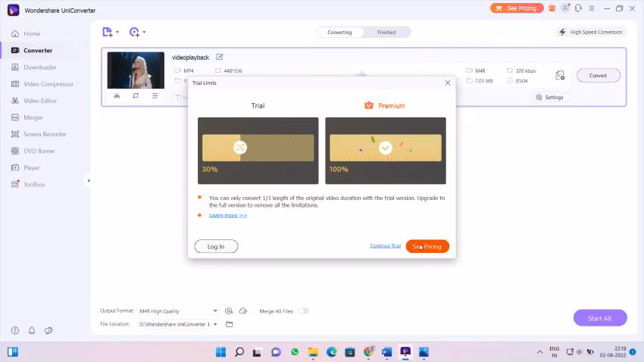Screen dimensions: 644x362
Task: Open the Player section
Action: [26, 168]
